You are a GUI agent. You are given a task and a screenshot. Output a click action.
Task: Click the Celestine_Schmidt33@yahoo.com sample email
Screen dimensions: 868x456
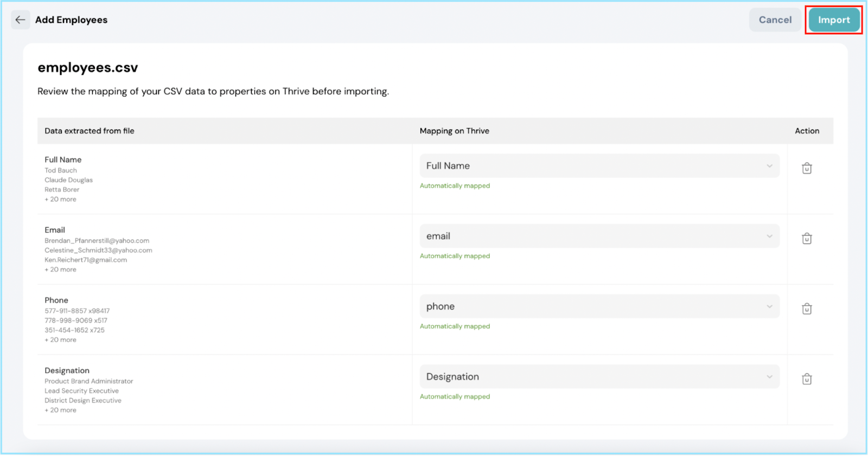[98, 251]
